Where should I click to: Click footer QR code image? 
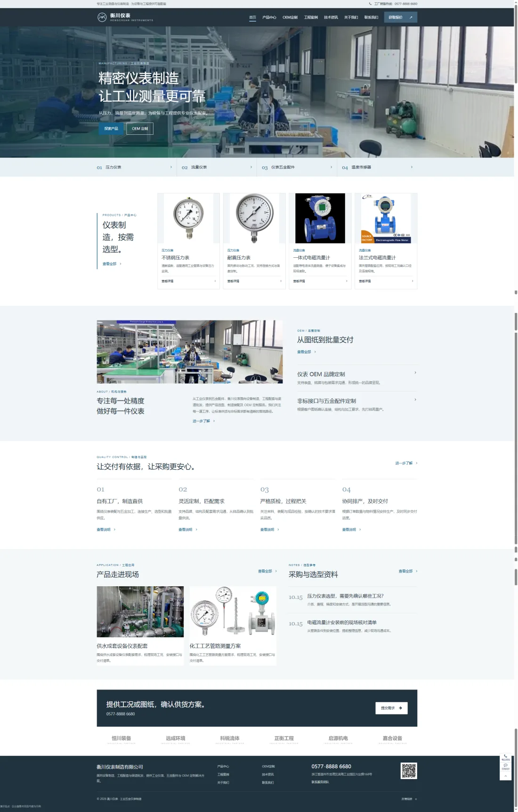pyautogui.click(x=409, y=771)
